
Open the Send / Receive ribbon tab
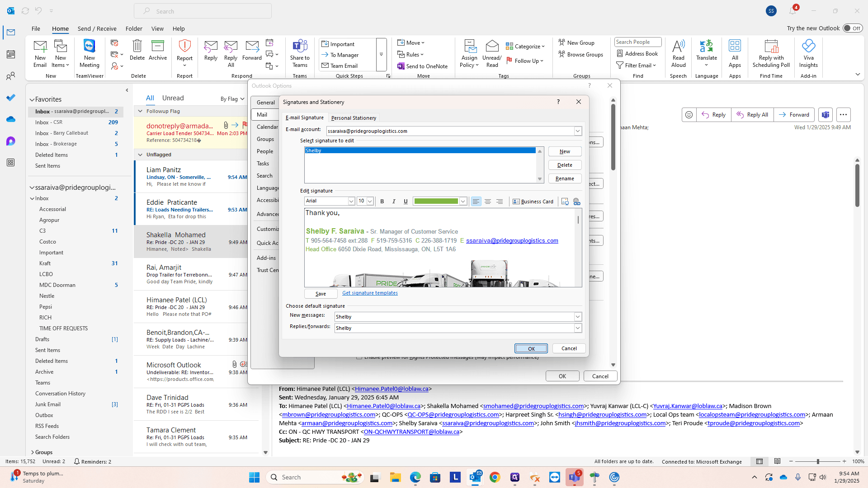(x=97, y=28)
